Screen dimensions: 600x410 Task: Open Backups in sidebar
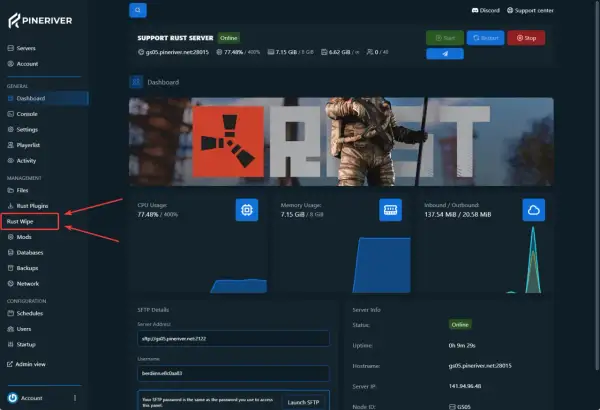click(x=23, y=268)
